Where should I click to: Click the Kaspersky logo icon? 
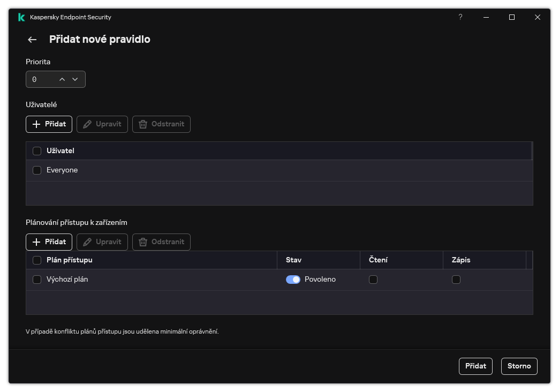point(21,17)
